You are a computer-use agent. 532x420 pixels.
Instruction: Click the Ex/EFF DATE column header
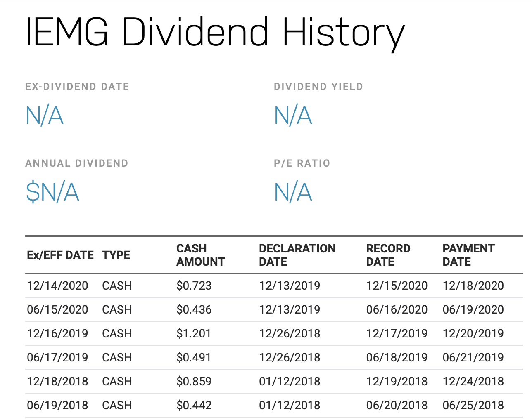click(x=60, y=255)
